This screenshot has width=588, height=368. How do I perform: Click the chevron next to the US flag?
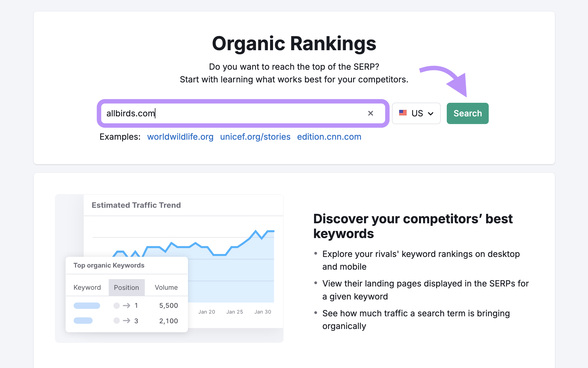[x=431, y=113]
